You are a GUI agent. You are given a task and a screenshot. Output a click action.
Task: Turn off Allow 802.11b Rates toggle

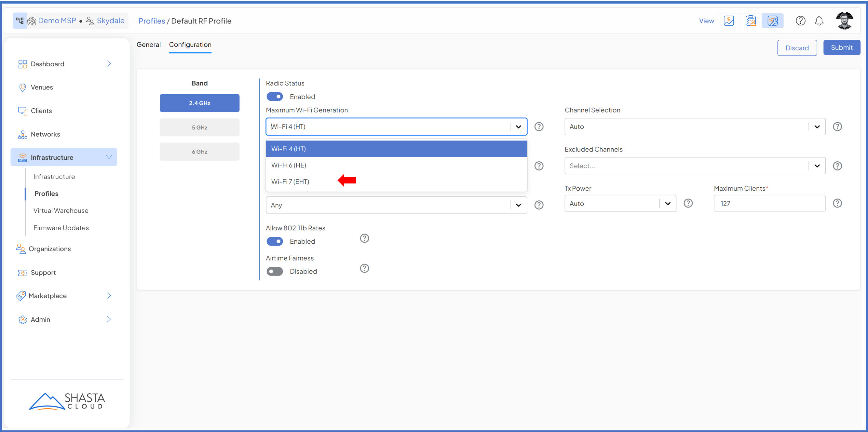click(x=275, y=241)
